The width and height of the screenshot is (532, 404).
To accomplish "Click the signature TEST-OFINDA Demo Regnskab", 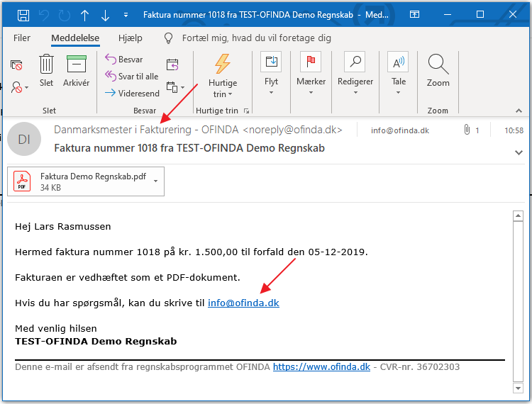I will [96, 341].
